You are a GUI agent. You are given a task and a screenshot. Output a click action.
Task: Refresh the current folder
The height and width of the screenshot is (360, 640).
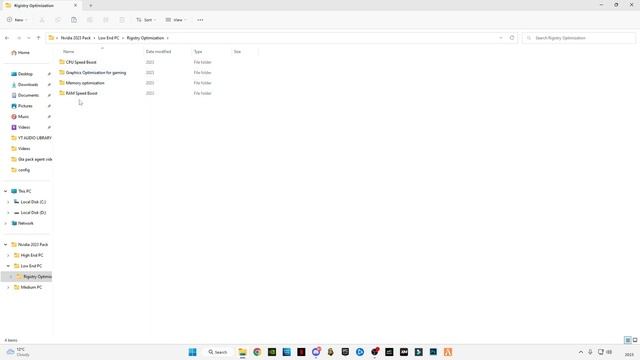click(x=512, y=38)
